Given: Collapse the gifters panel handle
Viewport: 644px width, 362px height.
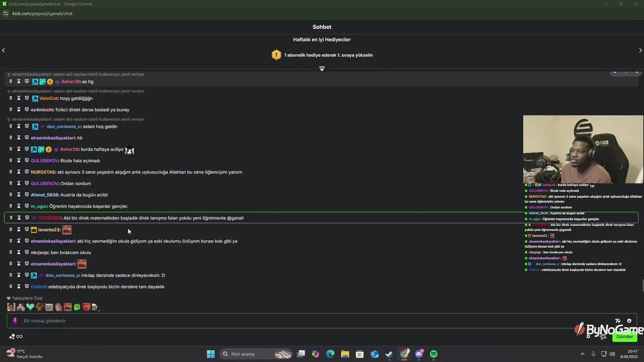Looking at the screenshot, I should click(322, 68).
